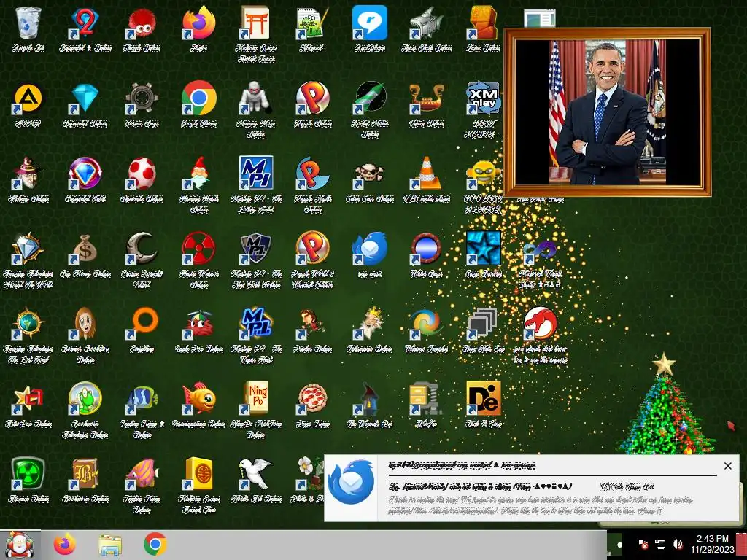Open Chrome from the taskbar

[x=155, y=544]
